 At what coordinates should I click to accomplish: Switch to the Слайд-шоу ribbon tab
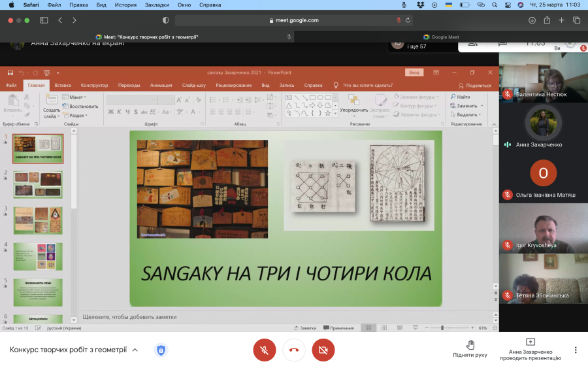point(194,85)
